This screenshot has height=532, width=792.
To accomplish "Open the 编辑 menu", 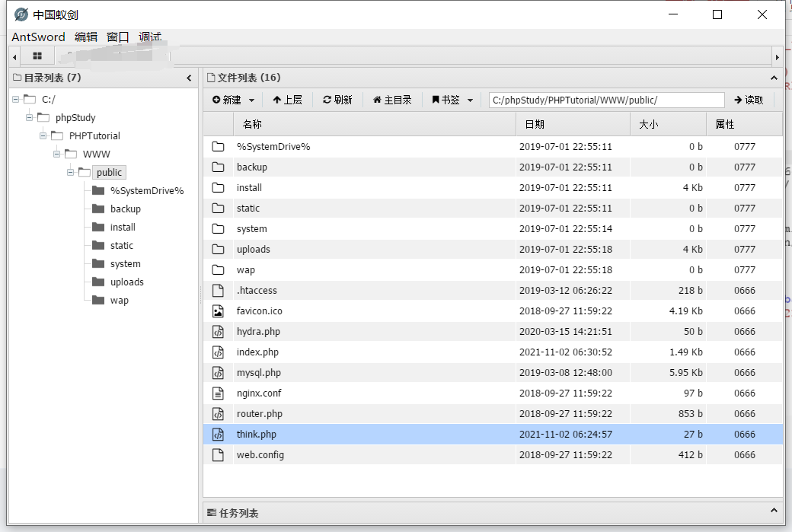I will coord(86,37).
